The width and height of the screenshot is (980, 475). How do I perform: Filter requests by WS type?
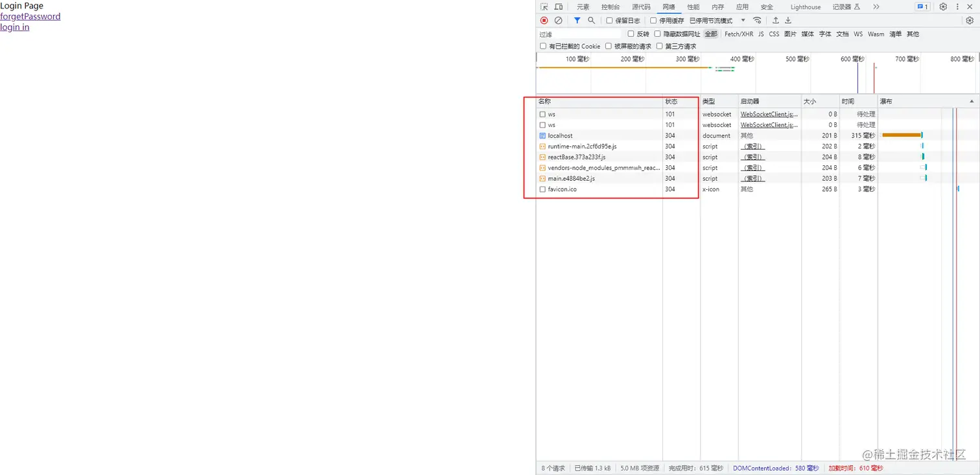(x=858, y=34)
